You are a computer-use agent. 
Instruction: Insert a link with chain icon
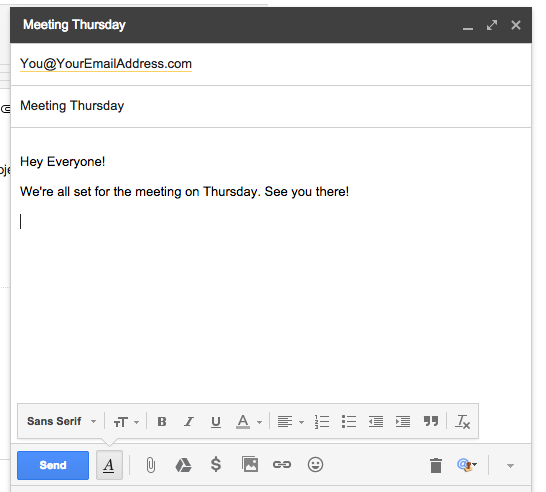[282, 464]
